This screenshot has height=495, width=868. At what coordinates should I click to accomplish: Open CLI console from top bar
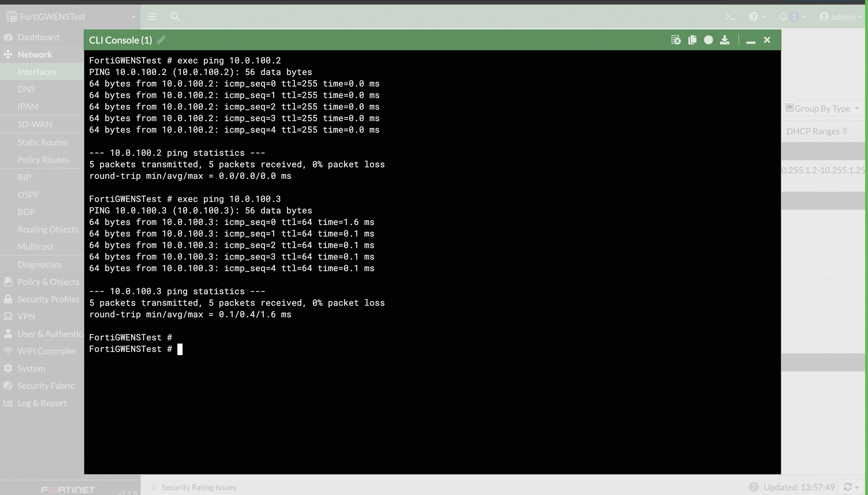click(730, 17)
